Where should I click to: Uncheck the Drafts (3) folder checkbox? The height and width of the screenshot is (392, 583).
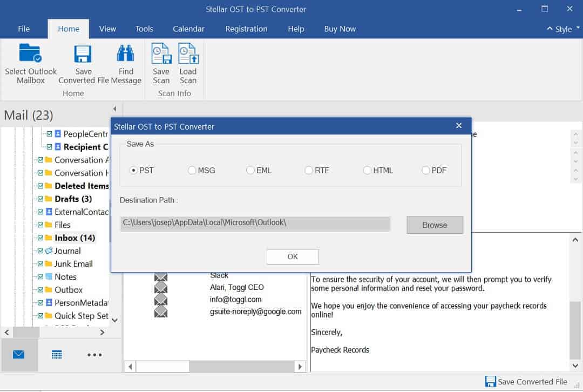(x=40, y=199)
